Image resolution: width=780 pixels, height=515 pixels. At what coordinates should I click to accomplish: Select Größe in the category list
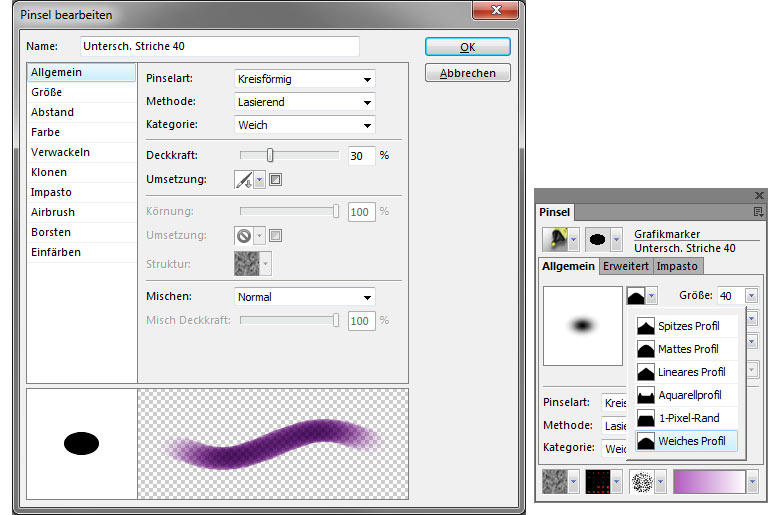81,92
